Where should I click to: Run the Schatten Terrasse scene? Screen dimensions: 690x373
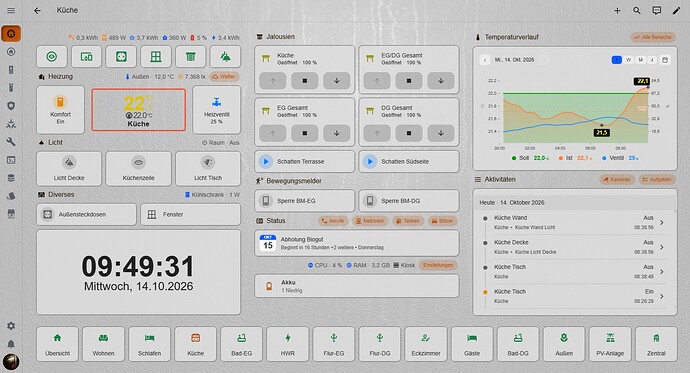[x=305, y=161]
